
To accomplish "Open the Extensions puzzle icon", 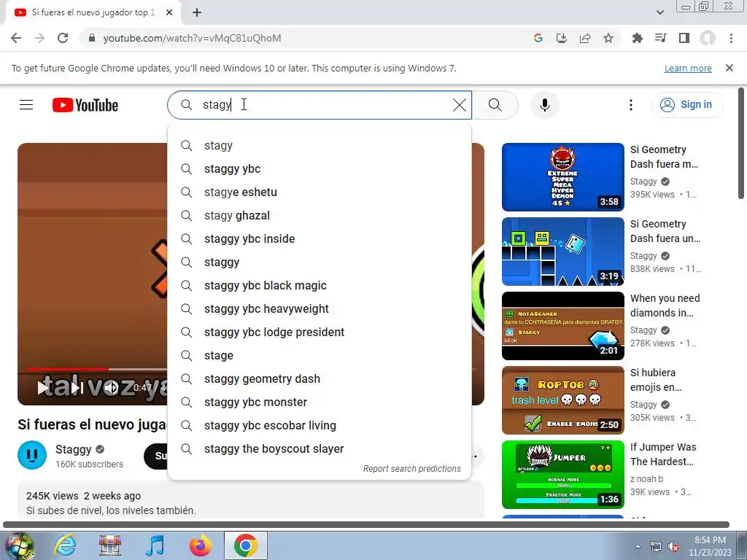I will (x=637, y=38).
